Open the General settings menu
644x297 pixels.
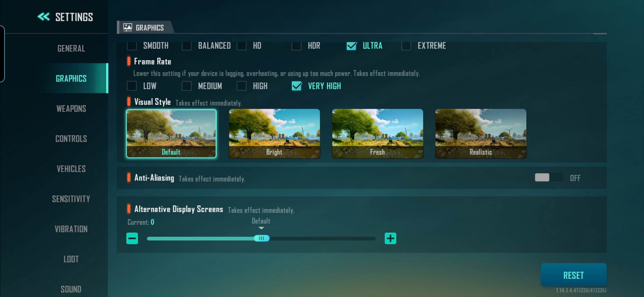pos(71,48)
